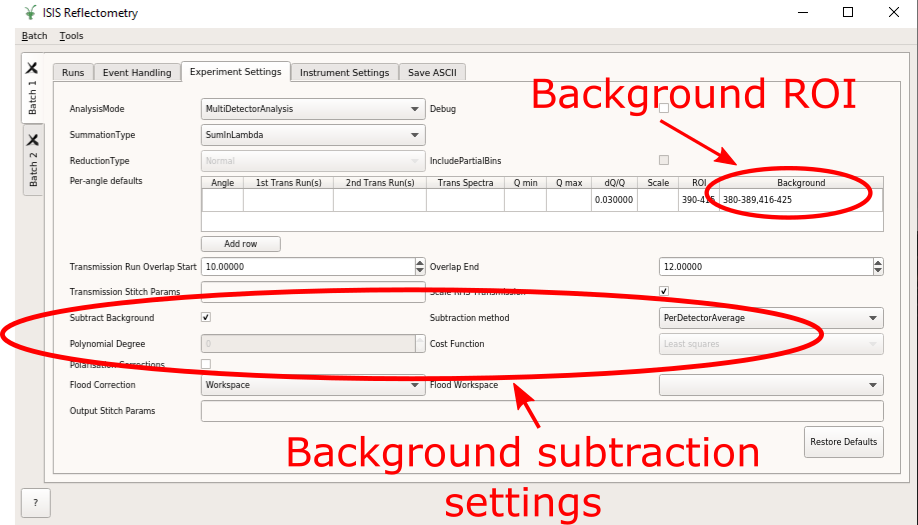The width and height of the screenshot is (918, 525).
Task: Open the Batch menu
Action: 34,36
